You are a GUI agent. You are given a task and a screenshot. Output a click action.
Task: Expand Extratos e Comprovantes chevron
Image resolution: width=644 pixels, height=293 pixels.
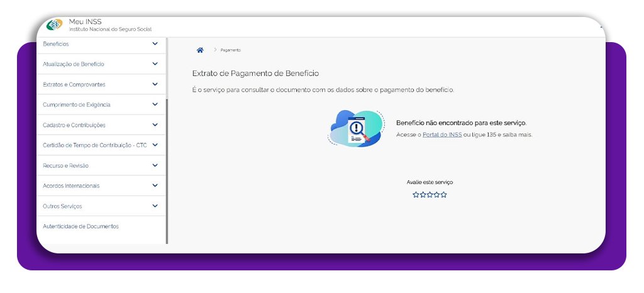coord(155,84)
